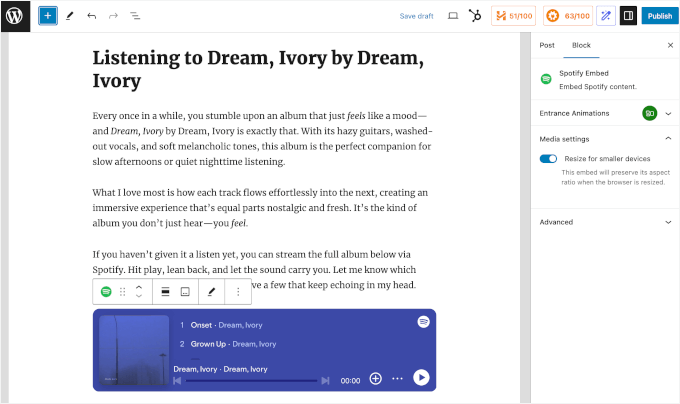
Task: Click the WordPress logo
Action: tap(16, 16)
